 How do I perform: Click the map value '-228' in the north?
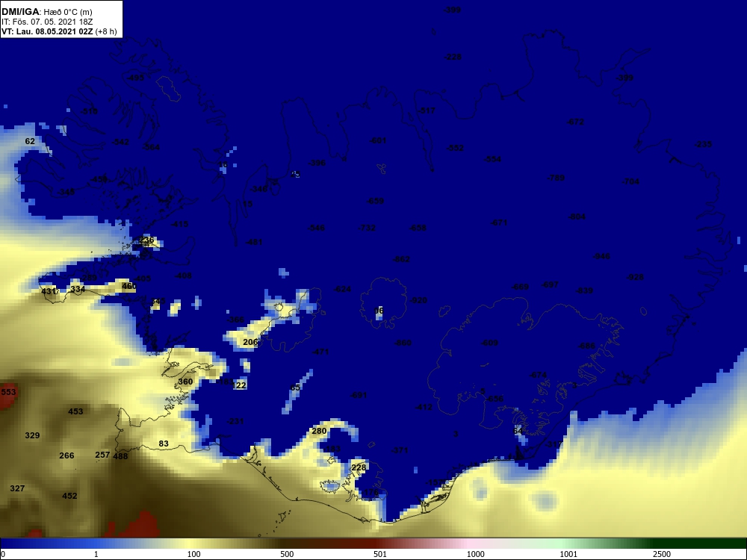pyautogui.click(x=452, y=57)
